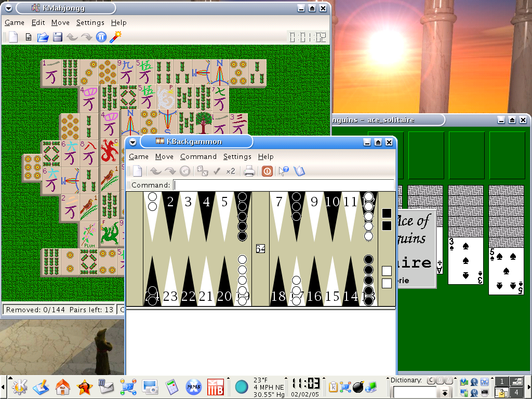Viewport: 532px width, 399px height.
Task: Open the Settings menu in KMahjongg
Action: (x=90, y=22)
